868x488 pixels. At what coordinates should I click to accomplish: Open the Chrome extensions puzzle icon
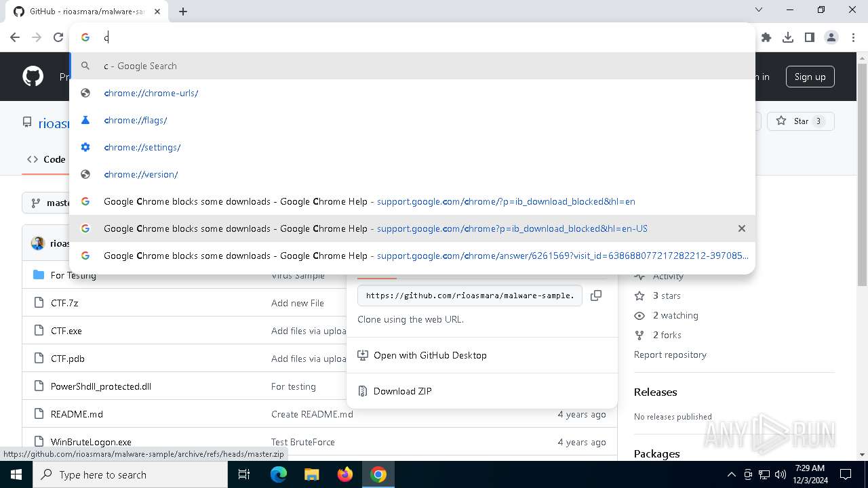click(766, 37)
